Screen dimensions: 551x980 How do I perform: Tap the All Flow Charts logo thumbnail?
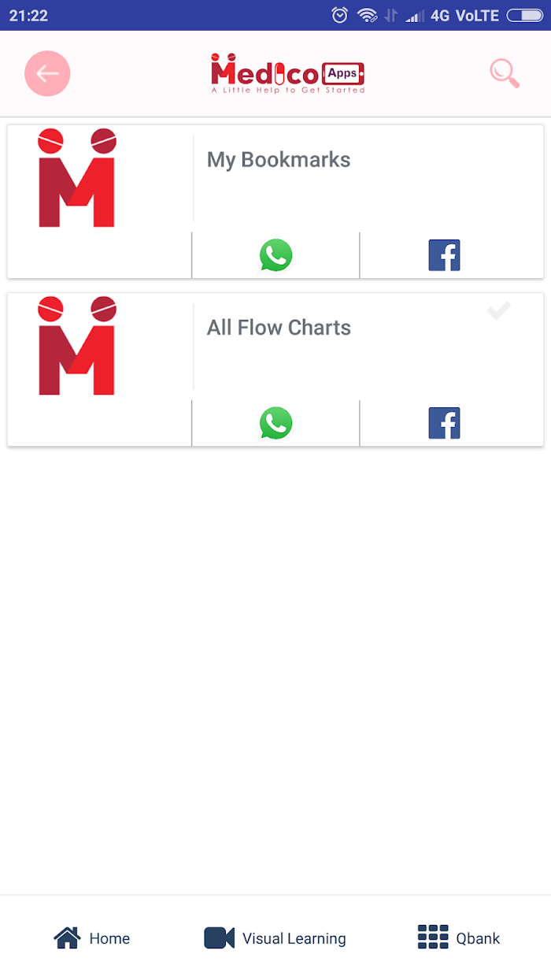77,346
